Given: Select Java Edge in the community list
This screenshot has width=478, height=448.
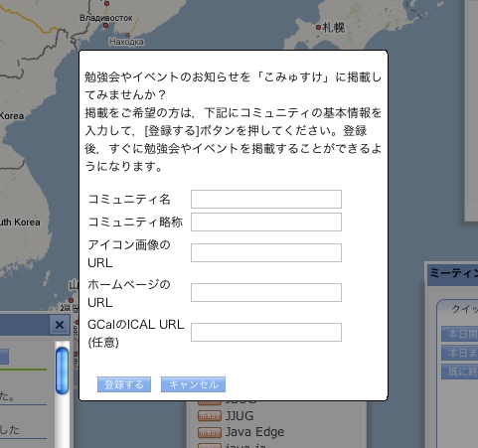Looking at the screenshot, I should 254,432.
